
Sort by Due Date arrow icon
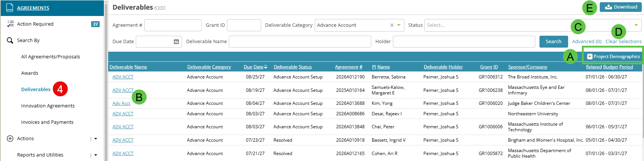pyautogui.click(x=266, y=67)
